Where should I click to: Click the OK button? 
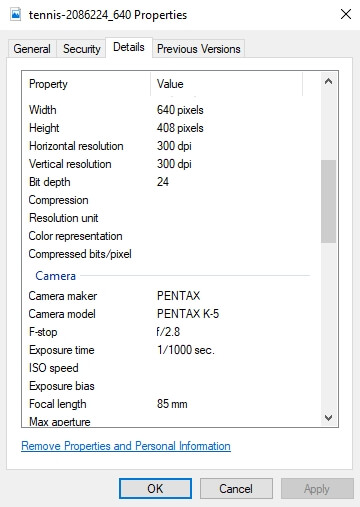point(155,489)
